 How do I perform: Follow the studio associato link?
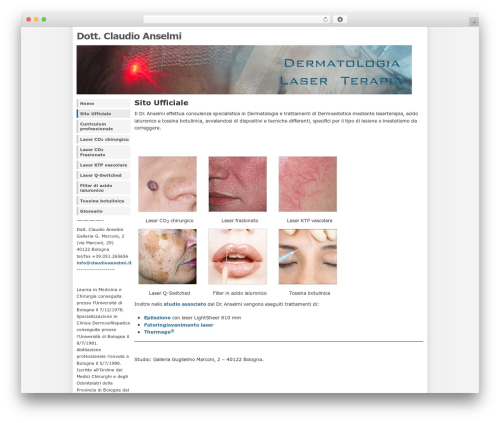coord(185,304)
